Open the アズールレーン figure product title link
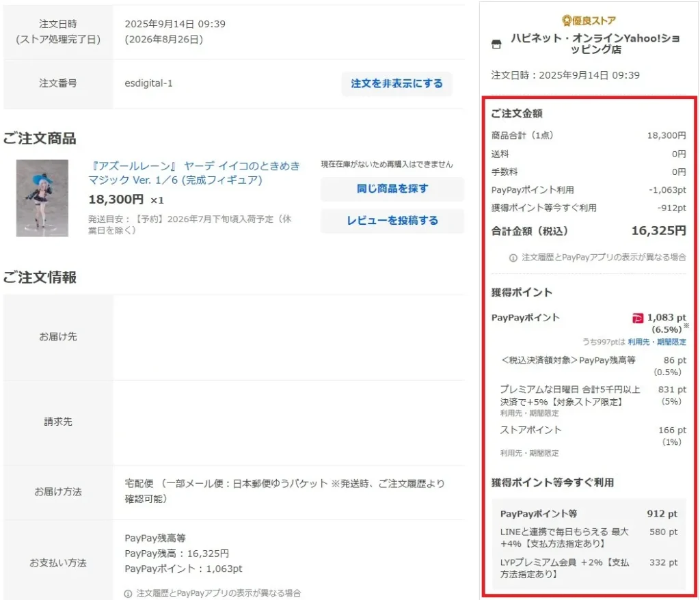 click(x=194, y=173)
